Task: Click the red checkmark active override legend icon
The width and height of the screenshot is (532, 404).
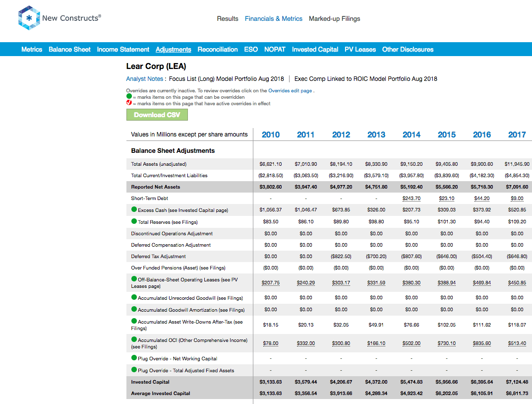Action: 129,103
